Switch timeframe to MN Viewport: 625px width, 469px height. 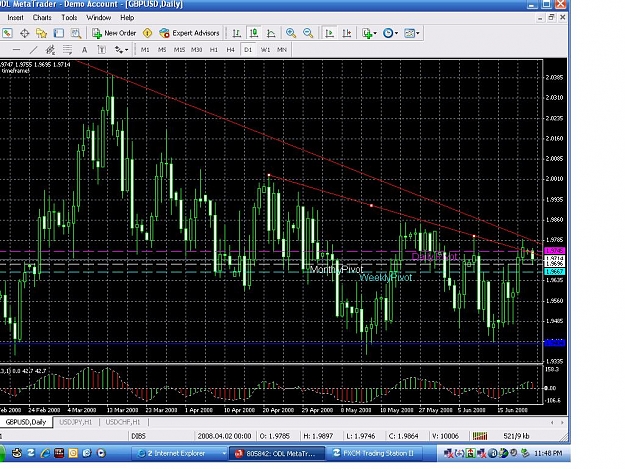(x=282, y=50)
